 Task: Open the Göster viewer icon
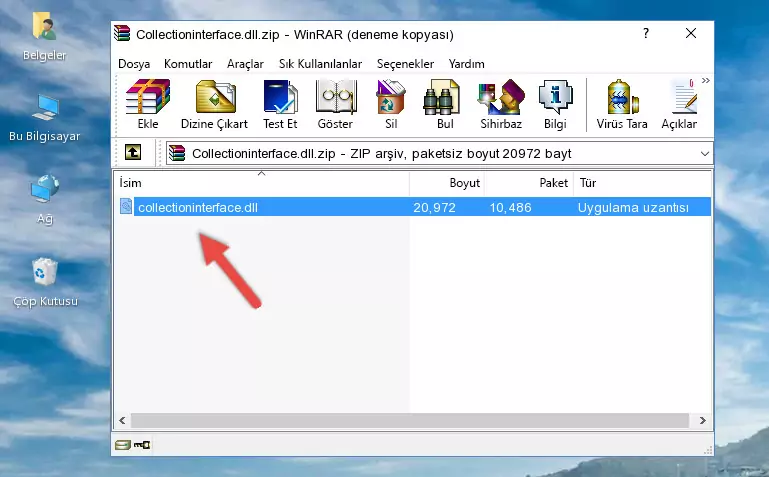pos(335,104)
